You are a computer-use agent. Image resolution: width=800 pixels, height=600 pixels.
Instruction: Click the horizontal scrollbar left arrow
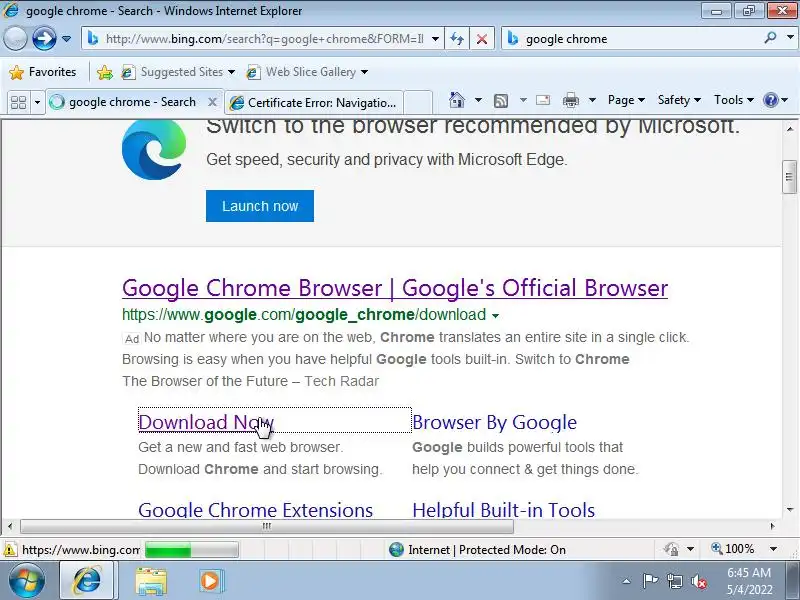pyautogui.click(x=10, y=526)
